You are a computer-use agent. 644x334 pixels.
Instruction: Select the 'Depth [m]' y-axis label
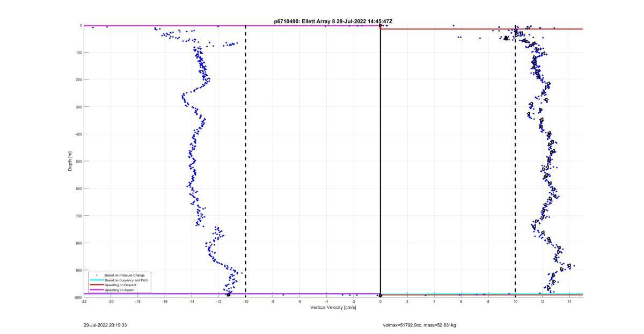(70, 161)
